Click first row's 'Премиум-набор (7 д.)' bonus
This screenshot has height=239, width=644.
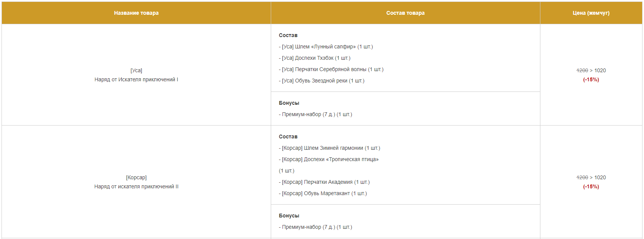[315, 114]
